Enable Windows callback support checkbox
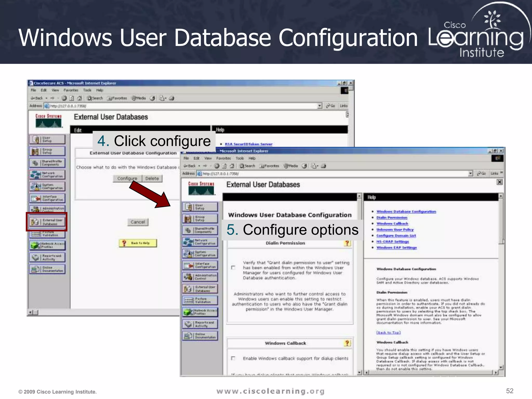 pyautogui.click(x=233, y=358)
